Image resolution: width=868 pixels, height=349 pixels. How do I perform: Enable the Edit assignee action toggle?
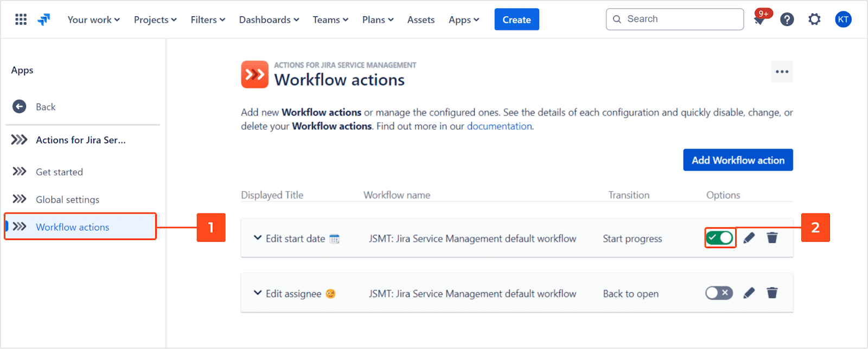coord(719,293)
